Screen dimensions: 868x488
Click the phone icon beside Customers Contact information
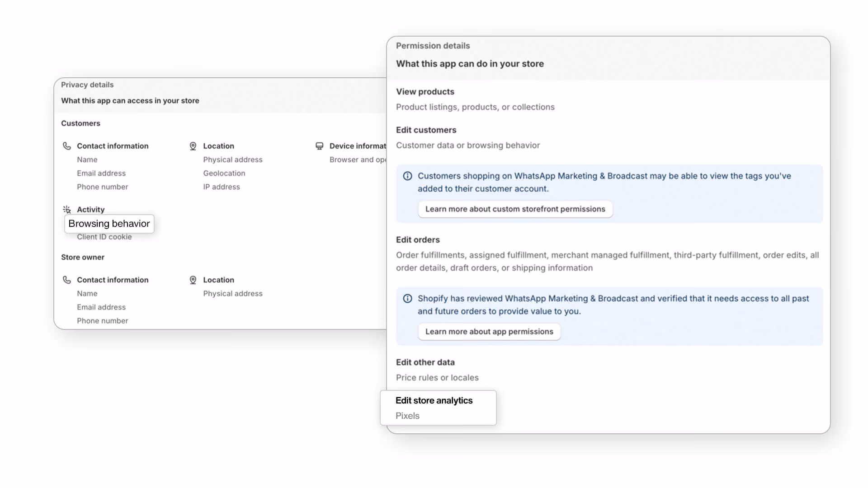(x=67, y=146)
